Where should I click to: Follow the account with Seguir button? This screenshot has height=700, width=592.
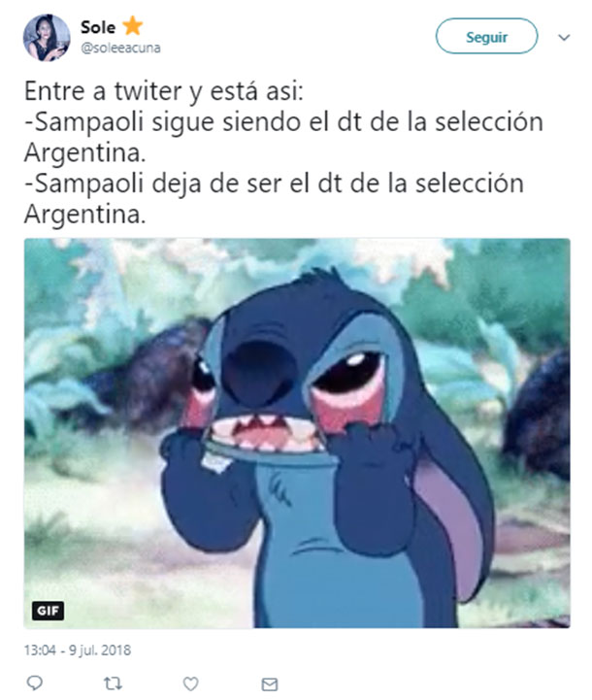pyautogui.click(x=486, y=36)
